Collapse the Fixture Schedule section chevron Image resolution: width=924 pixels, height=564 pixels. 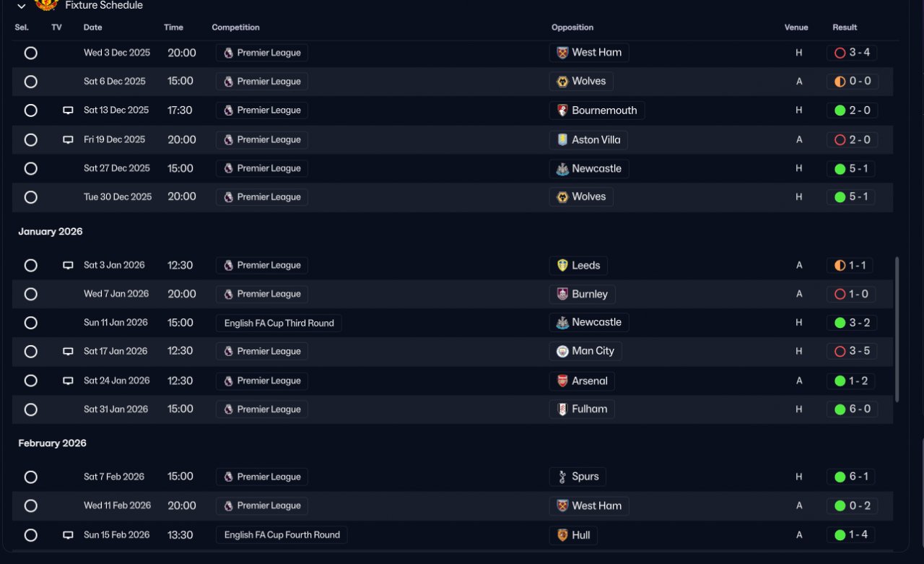coord(22,6)
